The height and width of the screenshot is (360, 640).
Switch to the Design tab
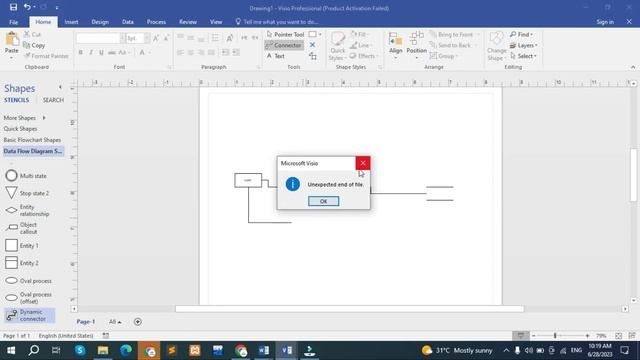(x=100, y=22)
